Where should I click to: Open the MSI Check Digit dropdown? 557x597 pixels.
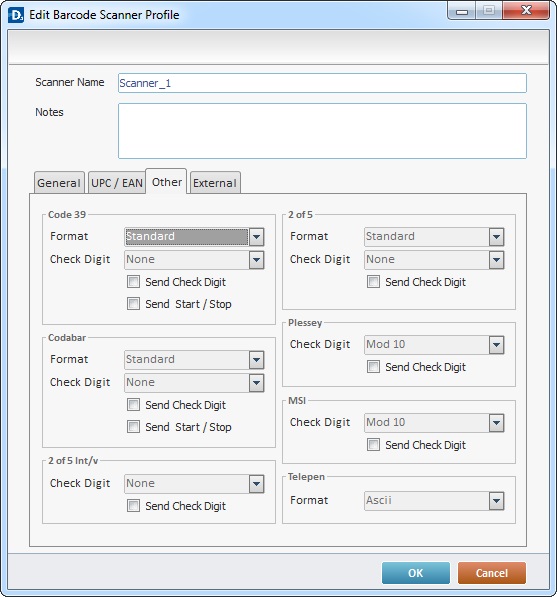(x=434, y=423)
